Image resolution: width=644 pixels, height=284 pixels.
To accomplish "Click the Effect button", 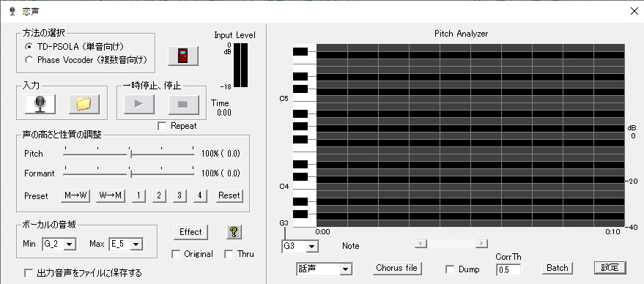I will click(x=190, y=232).
